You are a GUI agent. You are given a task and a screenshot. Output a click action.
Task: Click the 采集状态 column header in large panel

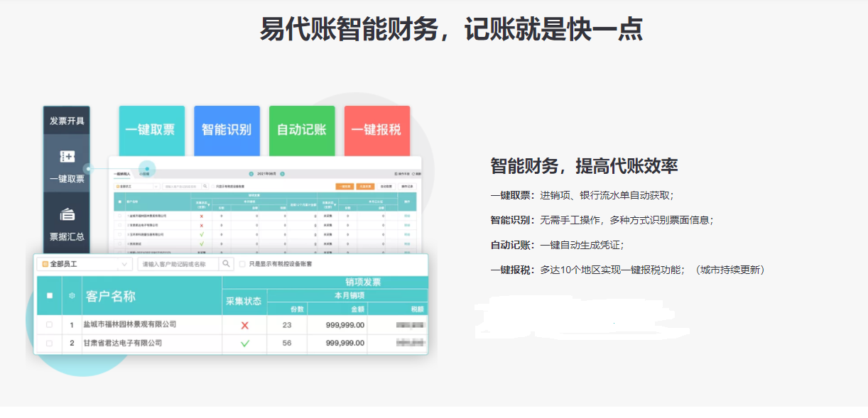click(x=244, y=301)
